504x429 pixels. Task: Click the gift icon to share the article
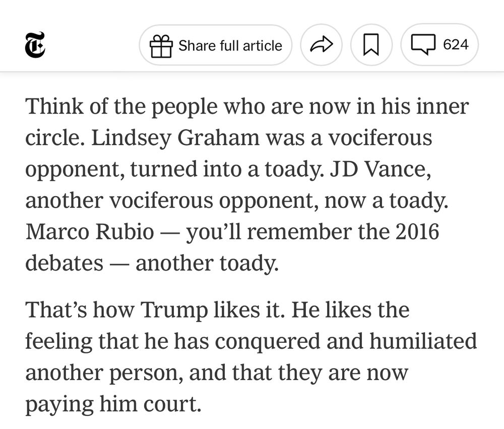(x=161, y=44)
